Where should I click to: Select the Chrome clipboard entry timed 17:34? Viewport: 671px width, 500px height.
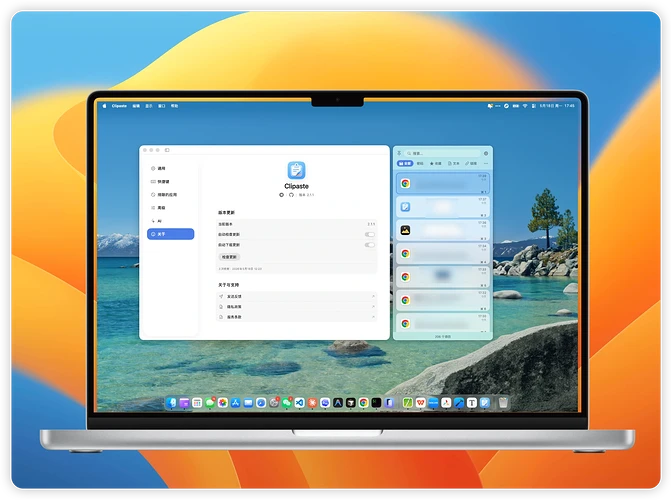442,254
